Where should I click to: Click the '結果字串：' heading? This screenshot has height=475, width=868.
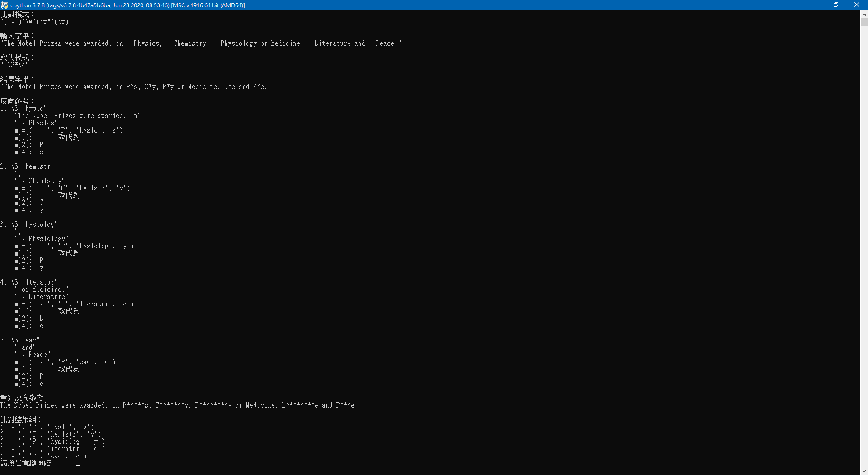pos(17,80)
